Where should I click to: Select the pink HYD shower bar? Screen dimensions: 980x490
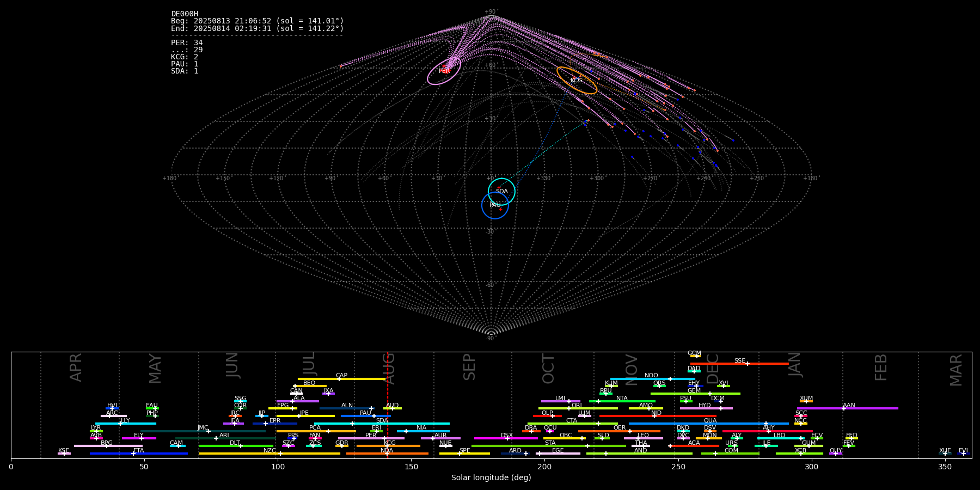[706, 408]
